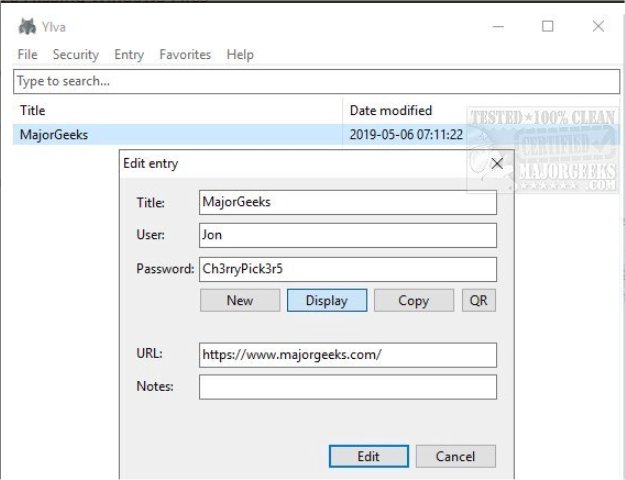Open the Entry menu
The width and height of the screenshot is (625, 480).
coord(129,54)
